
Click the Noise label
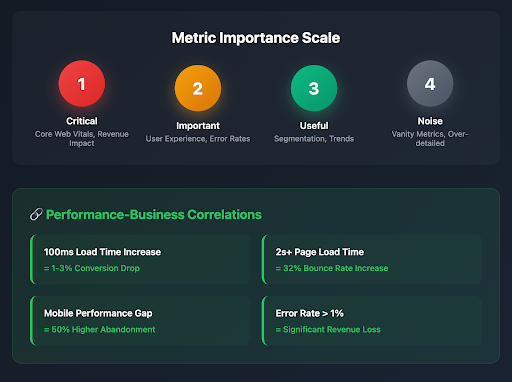[x=430, y=121]
